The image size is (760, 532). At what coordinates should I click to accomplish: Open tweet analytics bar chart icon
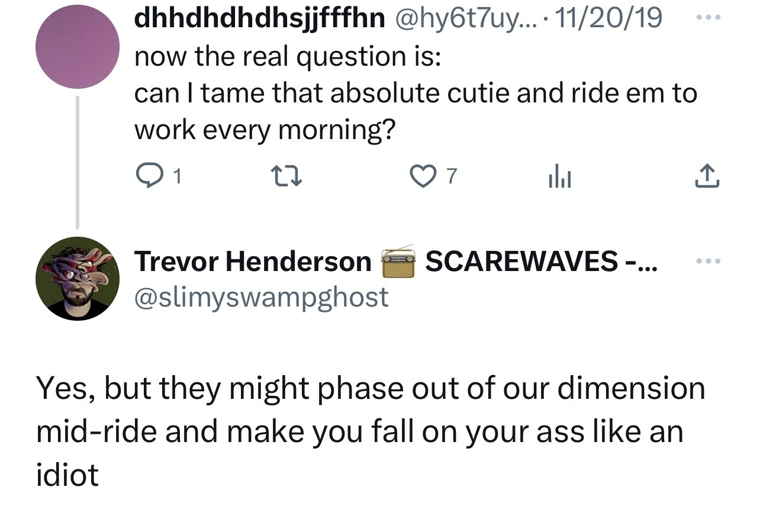(559, 175)
